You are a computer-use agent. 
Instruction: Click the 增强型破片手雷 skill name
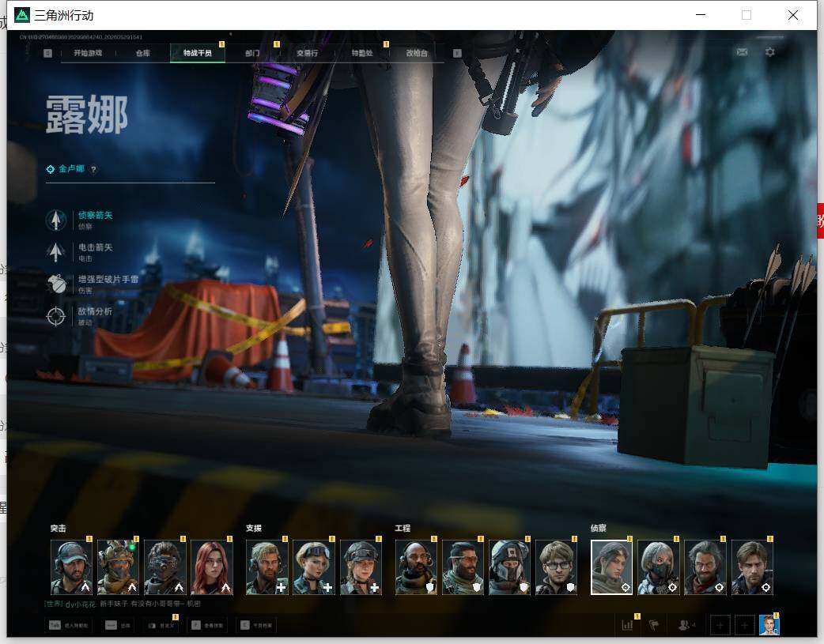(108, 280)
